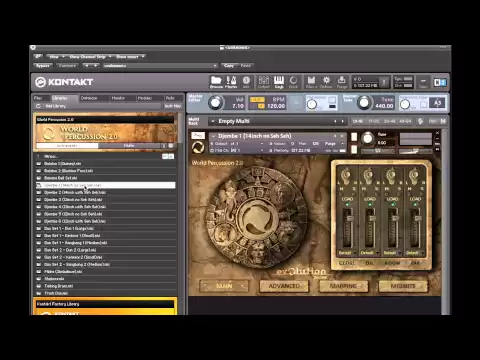Screen dimensions: 480x360
Task: Click the Kontakt logo
Action: coord(64,82)
